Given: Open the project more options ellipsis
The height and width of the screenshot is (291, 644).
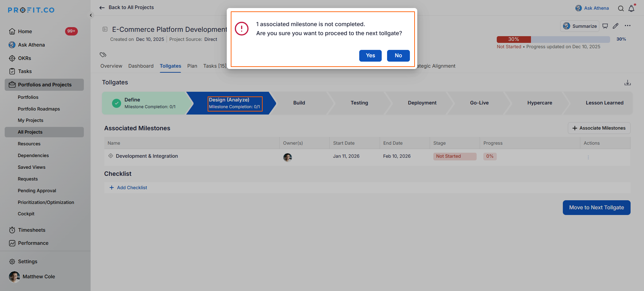Looking at the screenshot, I should 628,25.
